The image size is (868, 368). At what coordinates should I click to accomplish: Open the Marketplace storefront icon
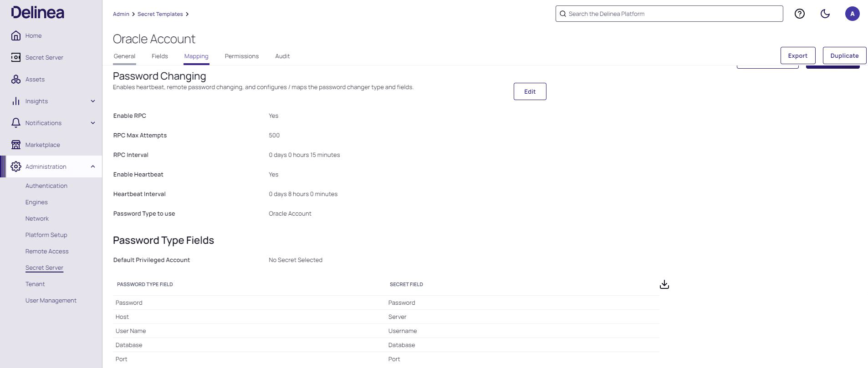pyautogui.click(x=16, y=145)
